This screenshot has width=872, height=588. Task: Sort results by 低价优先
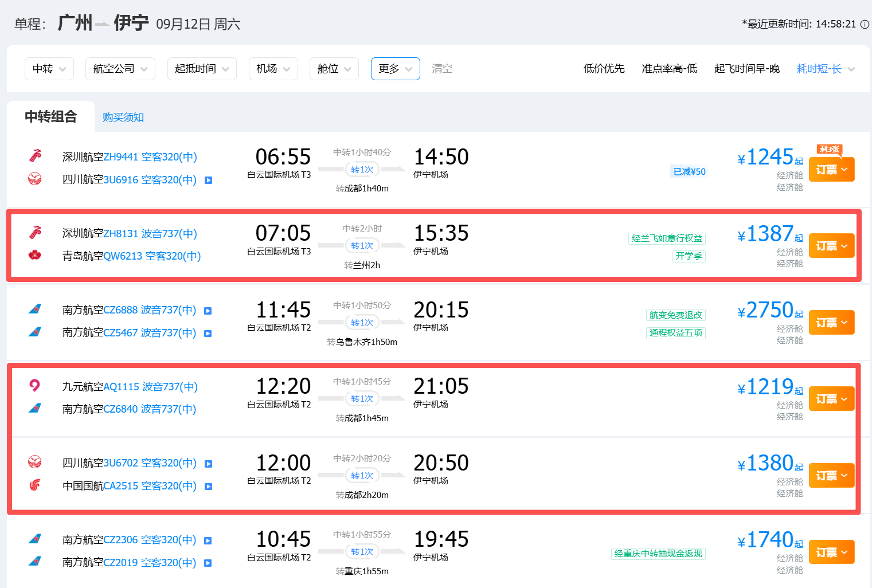tap(604, 69)
